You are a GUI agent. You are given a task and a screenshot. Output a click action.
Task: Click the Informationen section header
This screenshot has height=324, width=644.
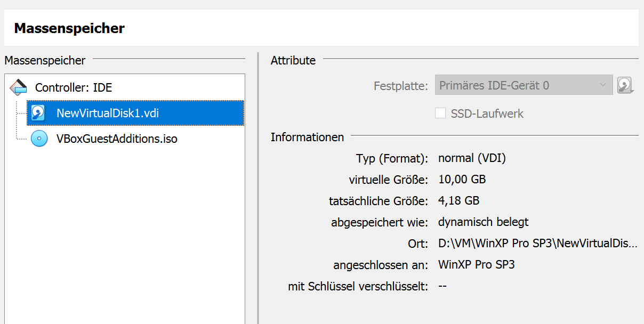coord(307,137)
